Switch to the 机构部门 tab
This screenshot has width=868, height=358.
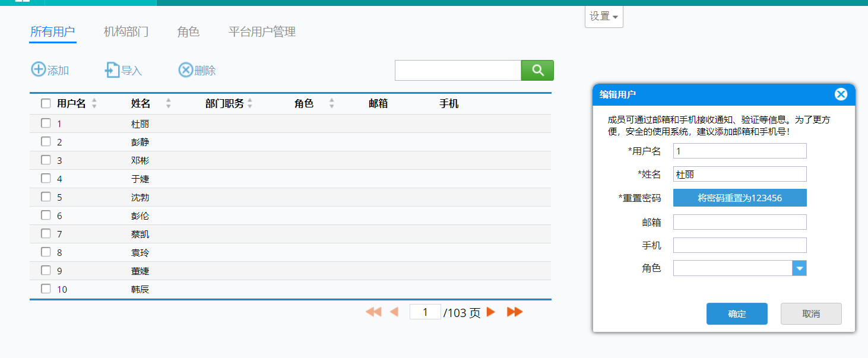pyautogui.click(x=126, y=32)
